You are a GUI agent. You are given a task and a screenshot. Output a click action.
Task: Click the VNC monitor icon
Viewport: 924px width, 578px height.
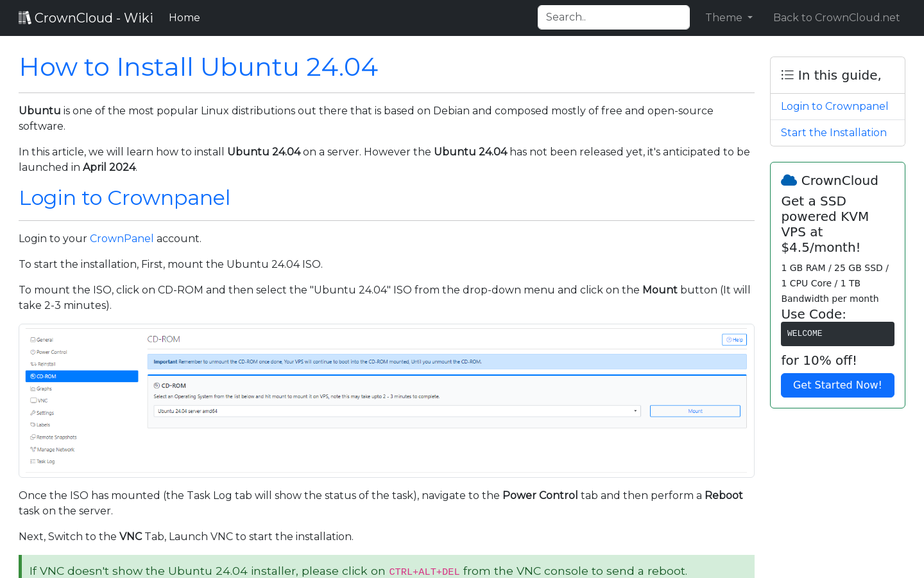(33, 400)
